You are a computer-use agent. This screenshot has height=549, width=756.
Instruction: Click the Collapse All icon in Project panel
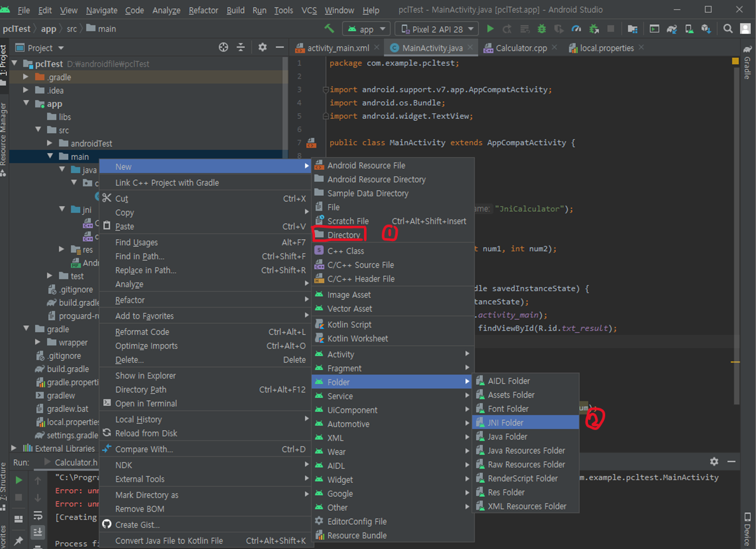tap(241, 47)
